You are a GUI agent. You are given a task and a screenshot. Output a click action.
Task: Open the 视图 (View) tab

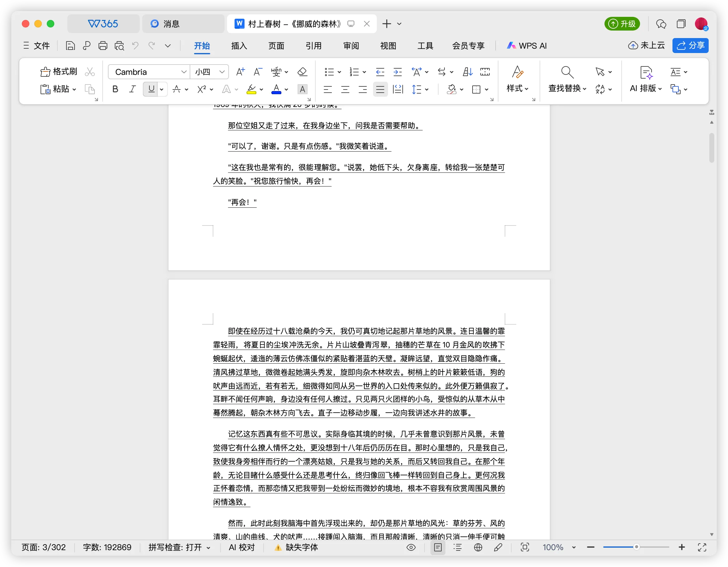(x=388, y=46)
